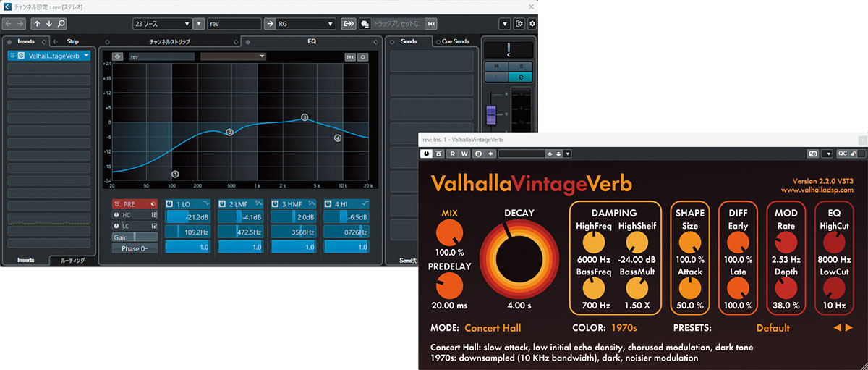Image resolution: width=868 pixels, height=370 pixels.
Task: Toggle plugin bypass icon in Valhalla window
Action: [x=438, y=154]
